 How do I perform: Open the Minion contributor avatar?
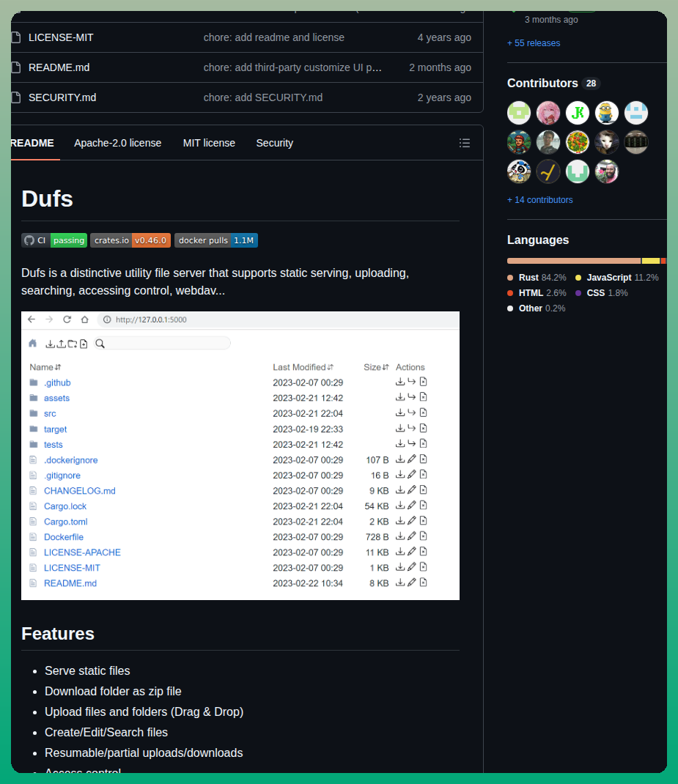click(x=606, y=113)
